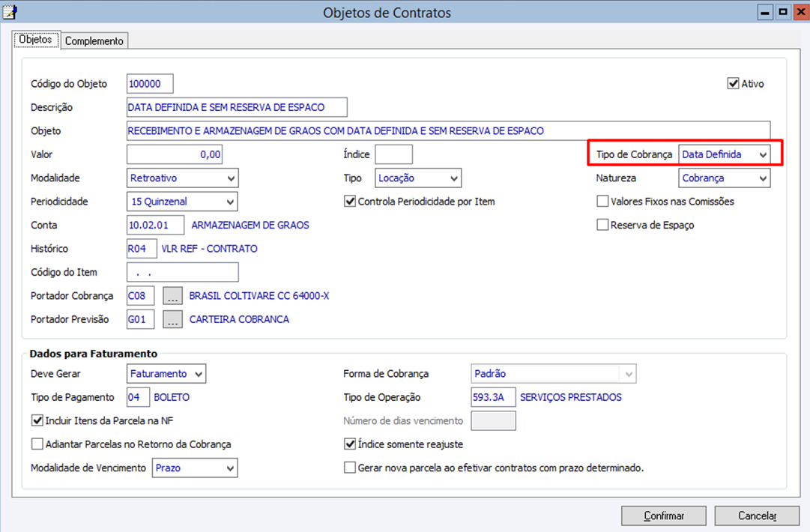
Task: Check the Reserva de Espaço box
Action: 602,225
